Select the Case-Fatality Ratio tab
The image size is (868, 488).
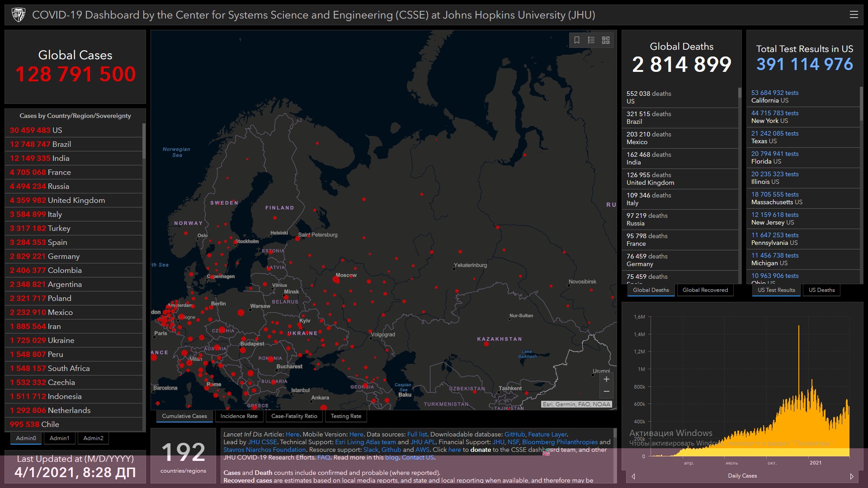coord(294,416)
